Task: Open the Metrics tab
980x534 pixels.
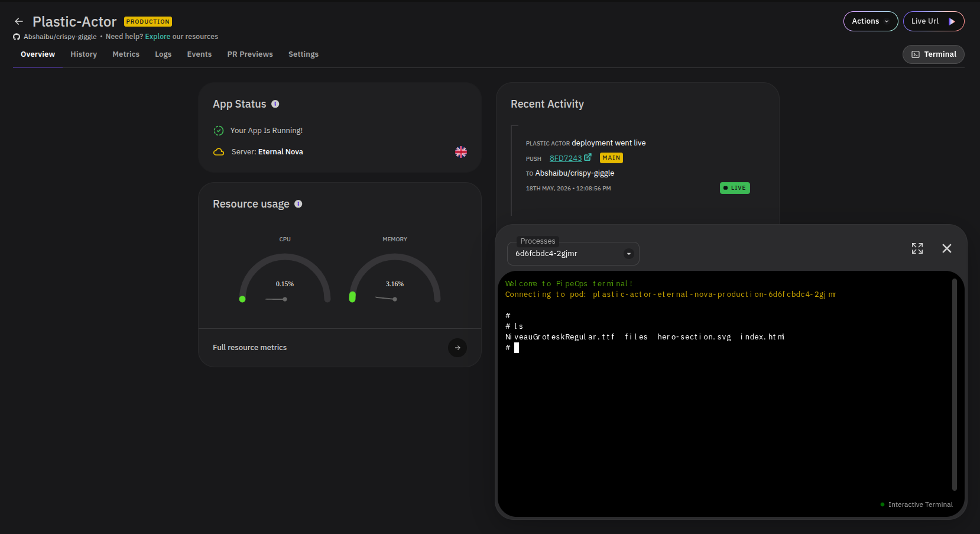Action: click(x=126, y=54)
